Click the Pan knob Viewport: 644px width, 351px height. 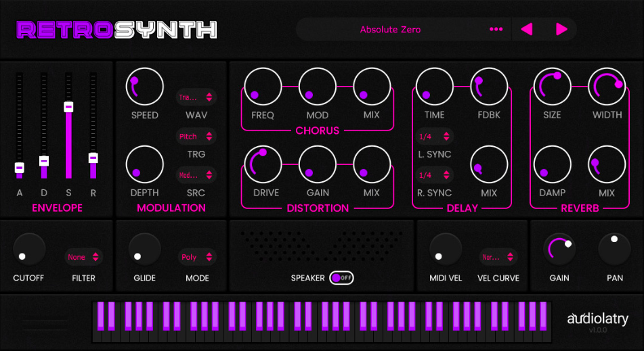(614, 250)
